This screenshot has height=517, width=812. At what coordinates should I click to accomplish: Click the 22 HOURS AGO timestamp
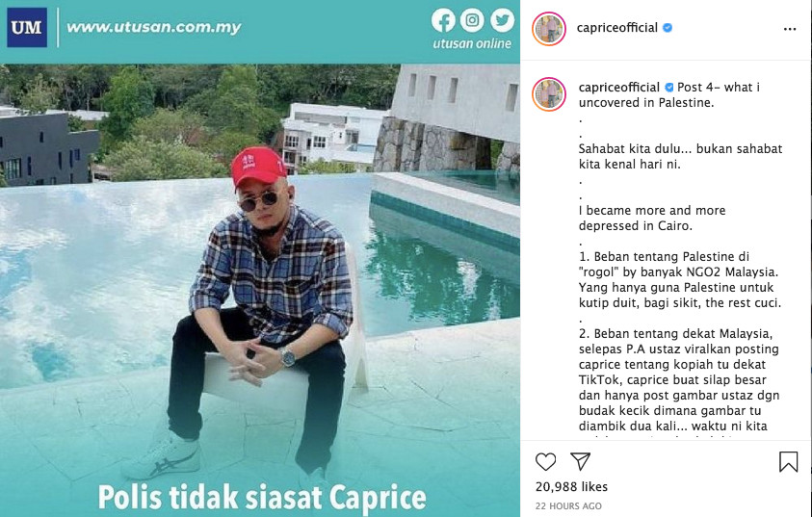[x=568, y=506]
